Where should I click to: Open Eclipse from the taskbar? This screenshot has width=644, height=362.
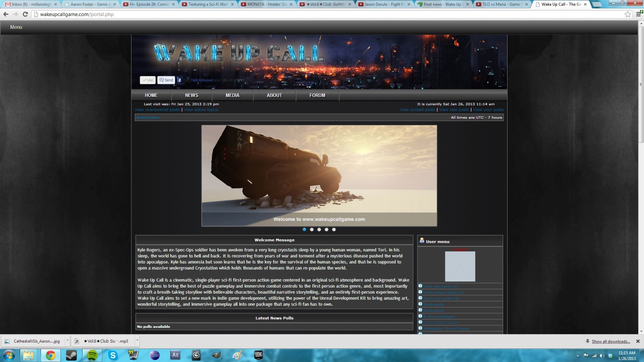point(155,355)
